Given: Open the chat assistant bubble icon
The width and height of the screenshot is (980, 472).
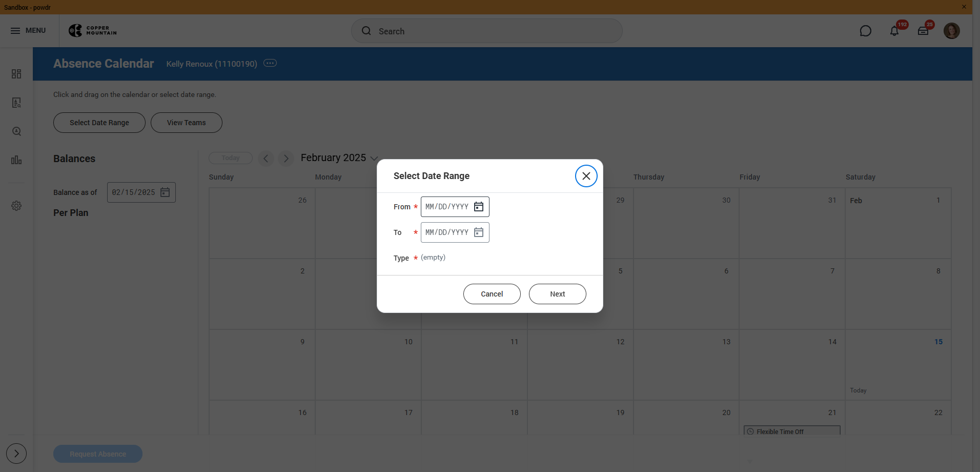Looking at the screenshot, I should point(865,31).
